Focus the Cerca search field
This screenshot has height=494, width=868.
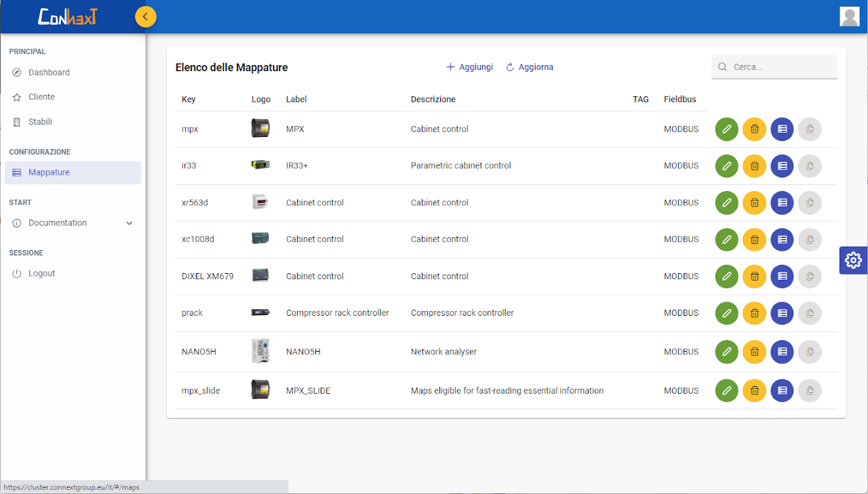click(x=781, y=67)
